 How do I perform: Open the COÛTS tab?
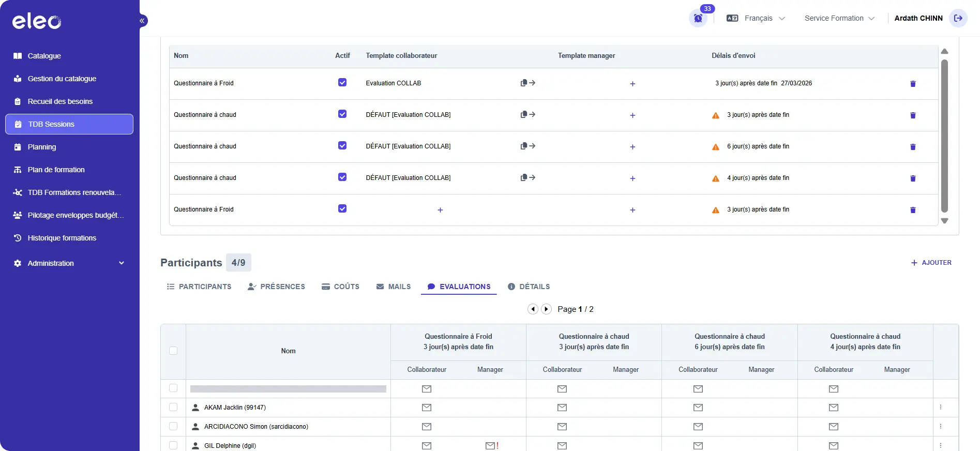(340, 287)
